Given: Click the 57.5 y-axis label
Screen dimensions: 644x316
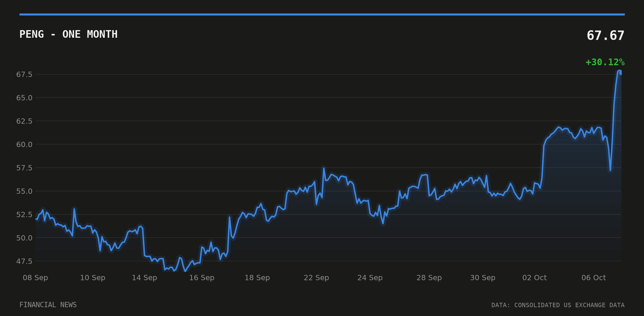Looking at the screenshot, I should (x=24, y=168).
